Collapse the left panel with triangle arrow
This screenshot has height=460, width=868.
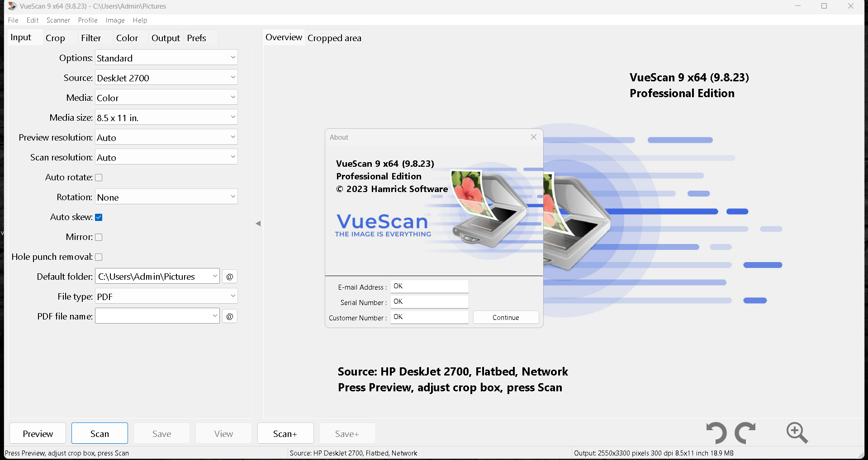258,224
